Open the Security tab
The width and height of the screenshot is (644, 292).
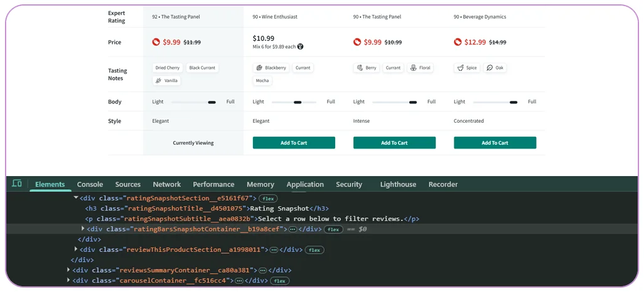pos(349,184)
